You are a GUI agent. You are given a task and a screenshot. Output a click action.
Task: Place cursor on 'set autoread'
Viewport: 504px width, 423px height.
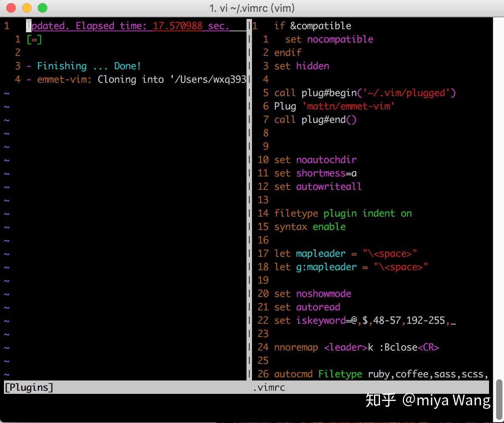click(307, 307)
